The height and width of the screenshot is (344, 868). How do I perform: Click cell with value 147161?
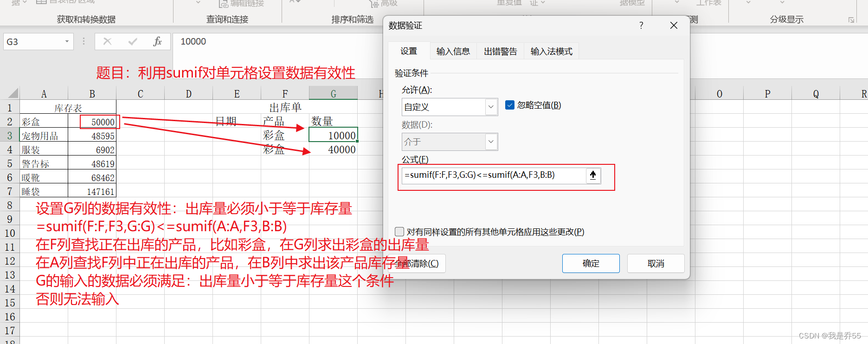point(92,191)
